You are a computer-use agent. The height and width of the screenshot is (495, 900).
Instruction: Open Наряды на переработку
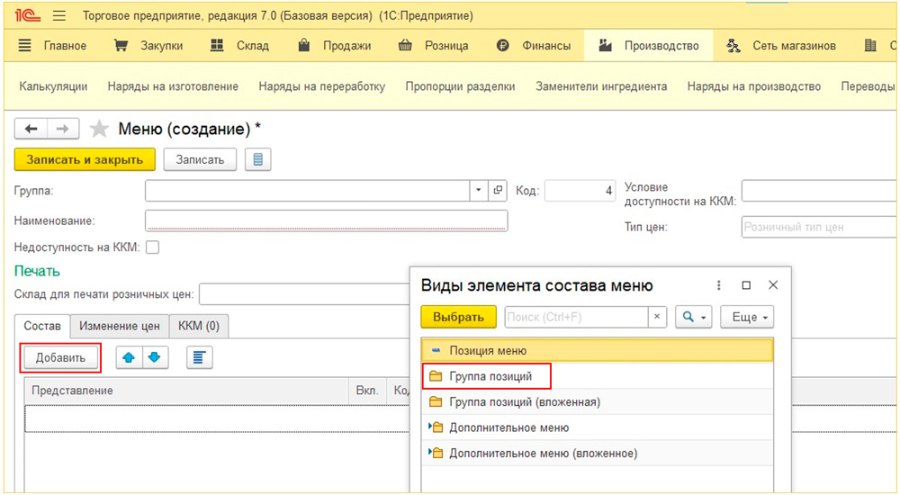point(322,87)
